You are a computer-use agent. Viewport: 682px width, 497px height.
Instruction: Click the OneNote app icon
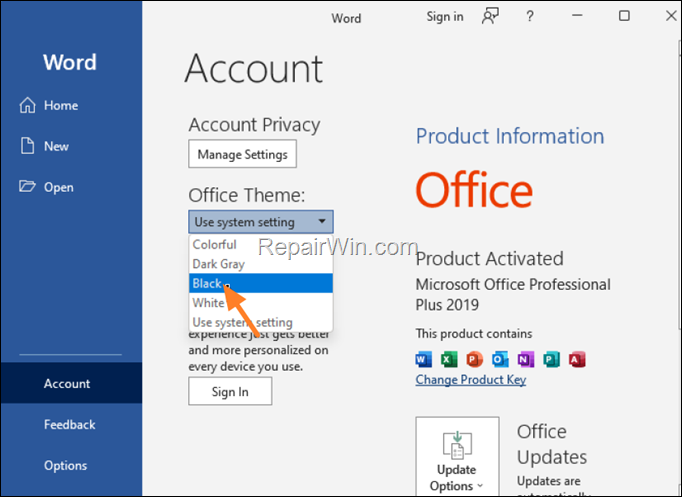tap(525, 359)
